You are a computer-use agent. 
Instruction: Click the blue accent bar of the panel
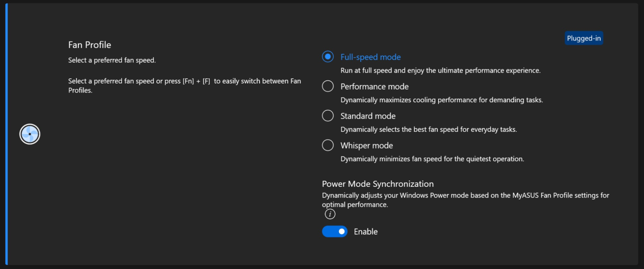pos(6,134)
